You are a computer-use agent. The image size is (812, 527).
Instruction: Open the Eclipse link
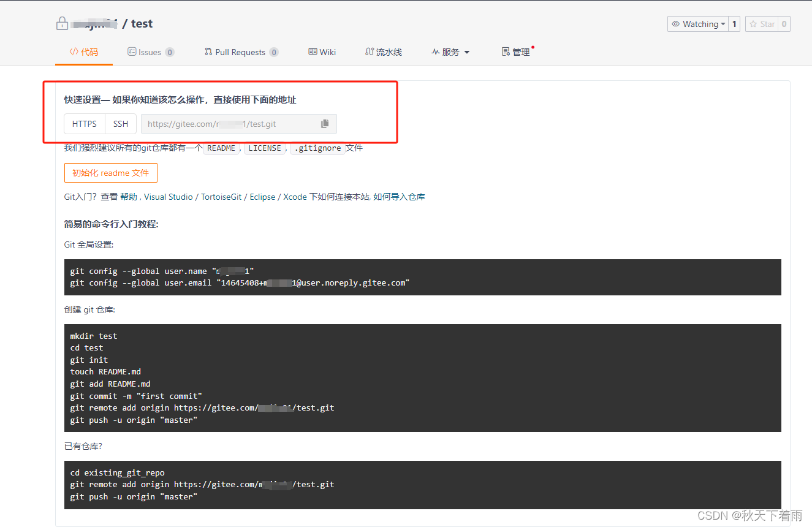[262, 197]
